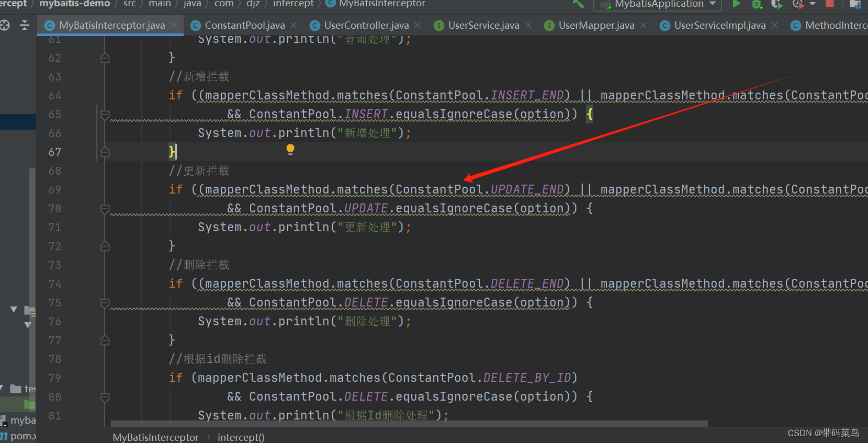This screenshot has height=443, width=868.
Task: Start debugging with the bug icon
Action: coord(757,4)
